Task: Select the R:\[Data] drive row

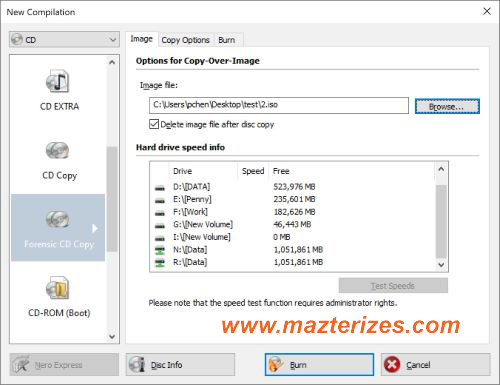Action: (x=293, y=262)
